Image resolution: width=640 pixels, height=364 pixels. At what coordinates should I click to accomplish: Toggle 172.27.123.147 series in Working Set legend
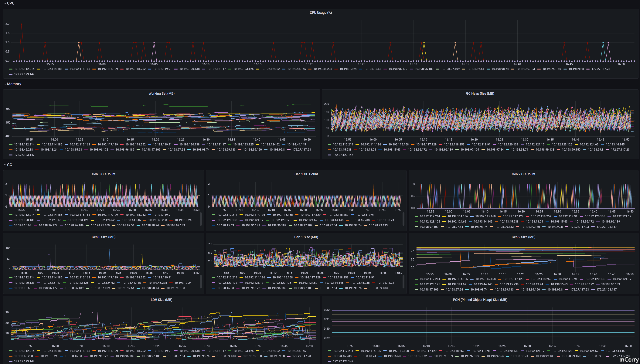[x=24, y=155]
